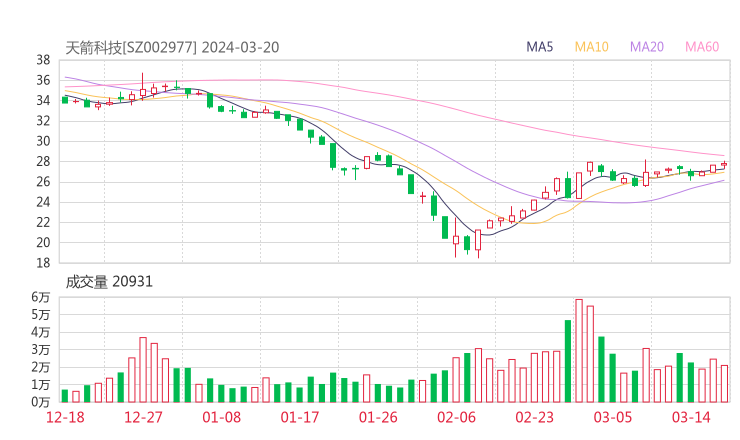740x440 pixels.
Task: Click the stock title 天箭科技[SZ002977] 2024-03-20
Action: click(x=172, y=47)
